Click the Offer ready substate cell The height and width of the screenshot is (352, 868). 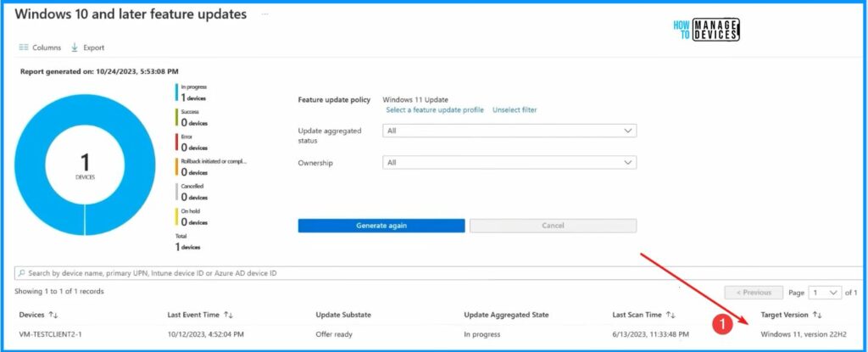(334, 334)
